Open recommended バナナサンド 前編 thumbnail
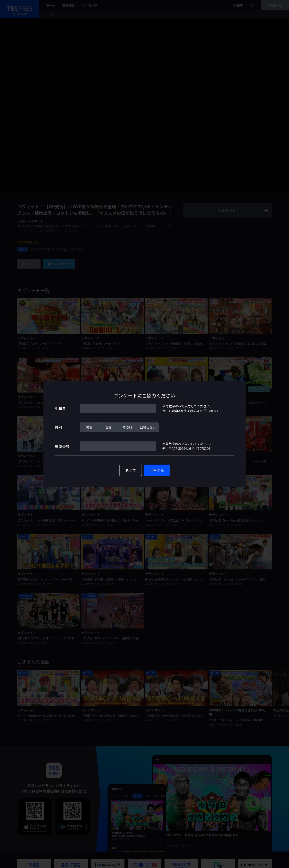The width and height of the screenshot is (289, 868). [112, 688]
